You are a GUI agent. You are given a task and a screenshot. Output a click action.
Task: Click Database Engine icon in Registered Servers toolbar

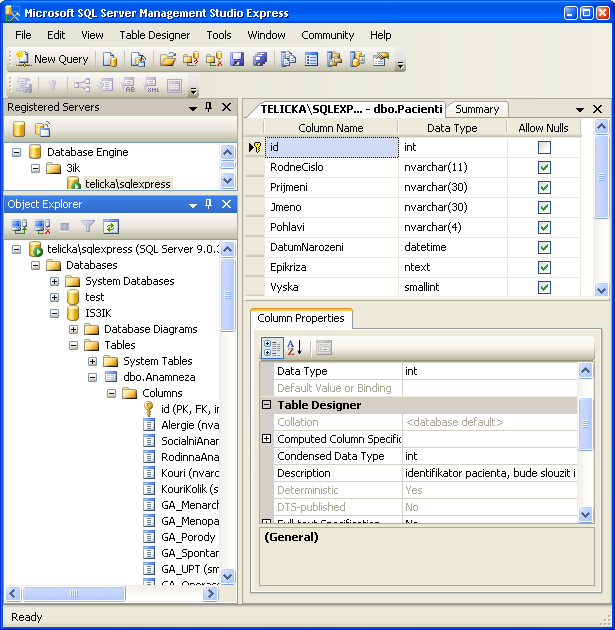[19, 129]
